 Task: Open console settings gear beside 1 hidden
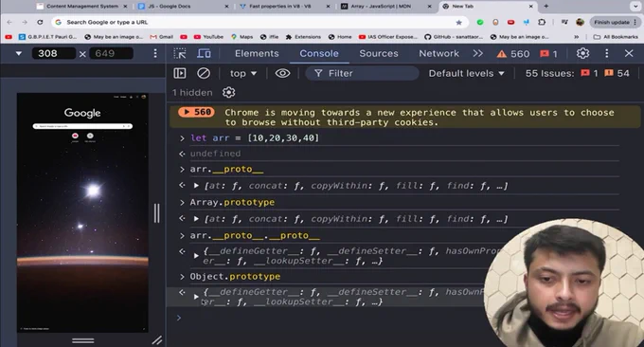[x=228, y=93]
